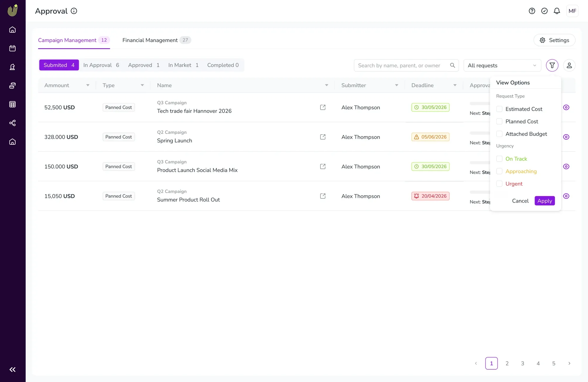Open the calendar icon in sidebar
Viewport: 588px width, 382px height.
coord(12,48)
